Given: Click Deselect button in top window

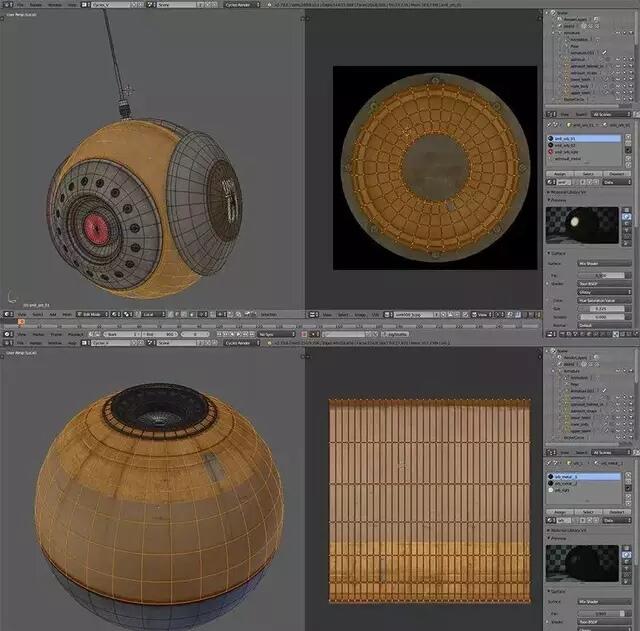Looking at the screenshot, I should (617, 174).
